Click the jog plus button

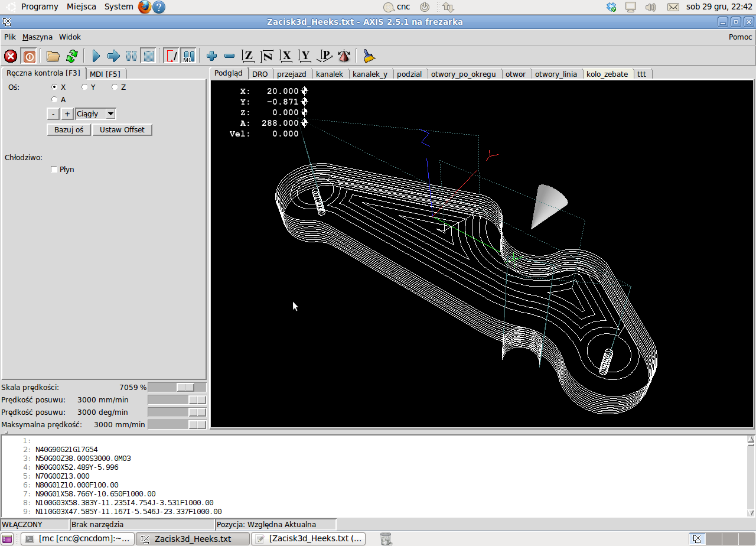click(67, 114)
